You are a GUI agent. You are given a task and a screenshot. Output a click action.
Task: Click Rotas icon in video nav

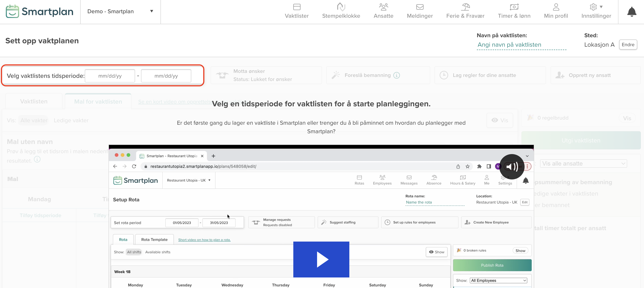359,180
